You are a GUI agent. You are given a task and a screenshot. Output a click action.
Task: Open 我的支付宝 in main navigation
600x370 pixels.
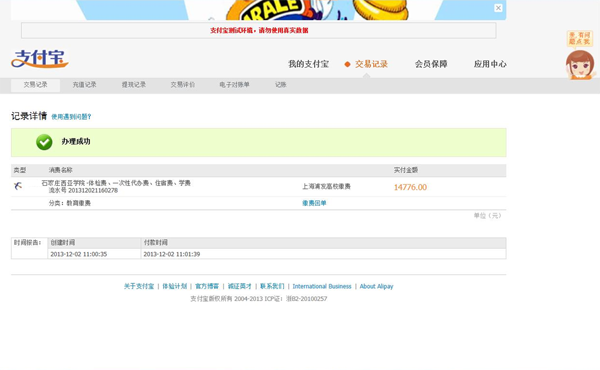click(x=308, y=64)
